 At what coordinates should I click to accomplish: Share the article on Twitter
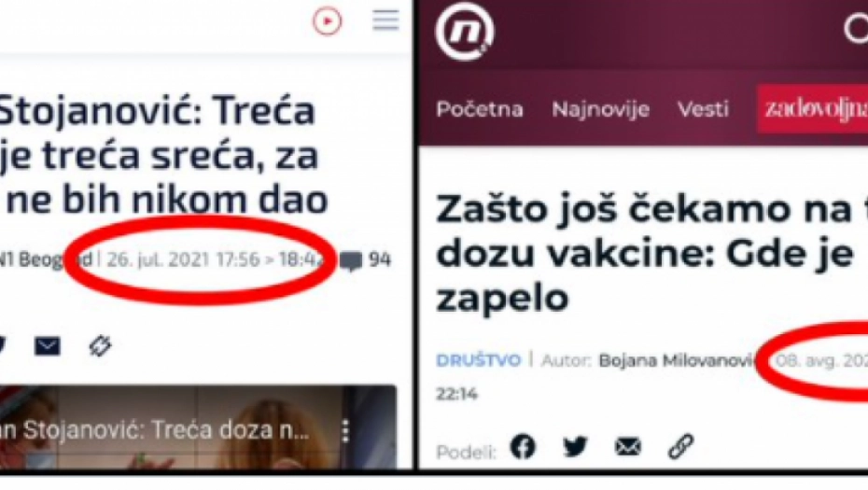pyautogui.click(x=575, y=446)
